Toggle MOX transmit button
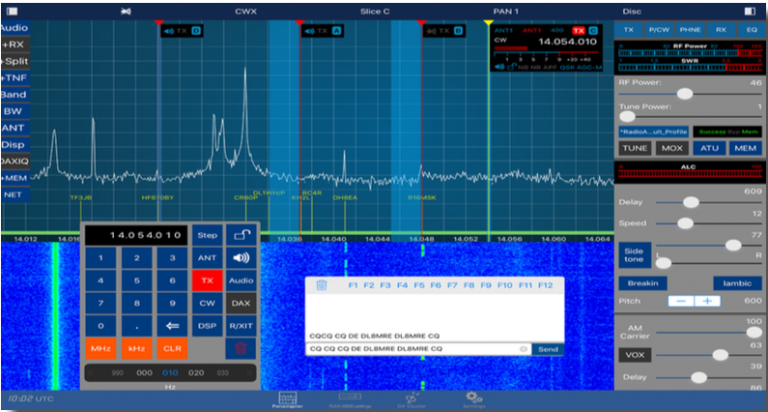Image resolution: width=768 pixels, height=412 pixels. click(x=672, y=148)
